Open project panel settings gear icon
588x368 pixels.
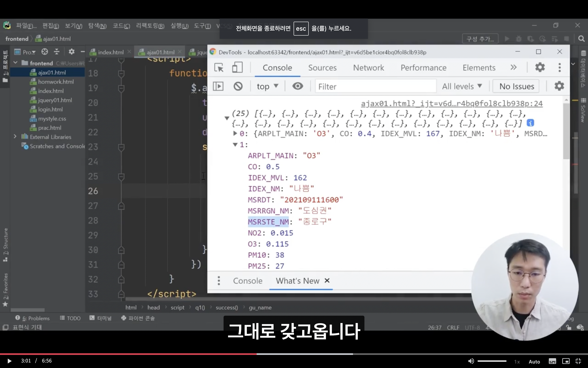[71, 52]
